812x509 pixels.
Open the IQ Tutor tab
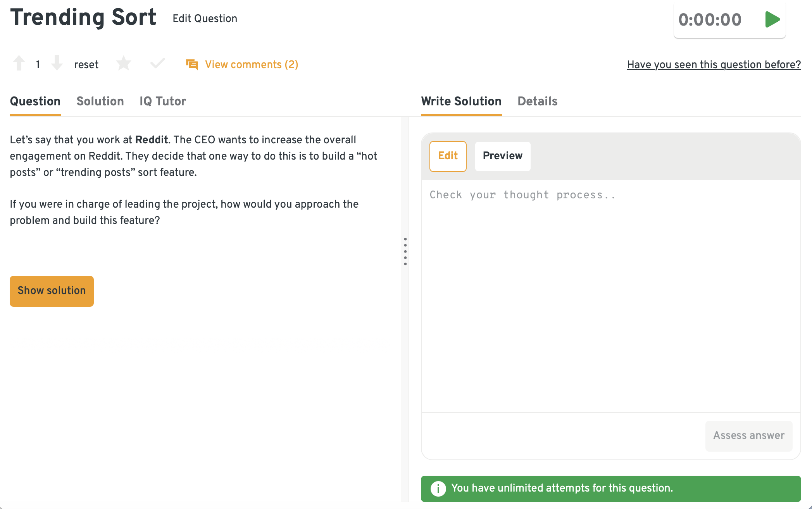pos(163,101)
